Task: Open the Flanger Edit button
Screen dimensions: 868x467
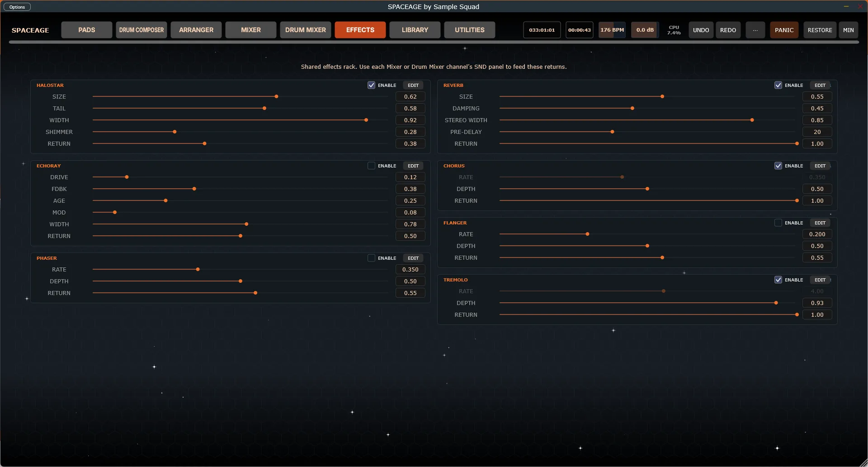Action: [x=820, y=223]
